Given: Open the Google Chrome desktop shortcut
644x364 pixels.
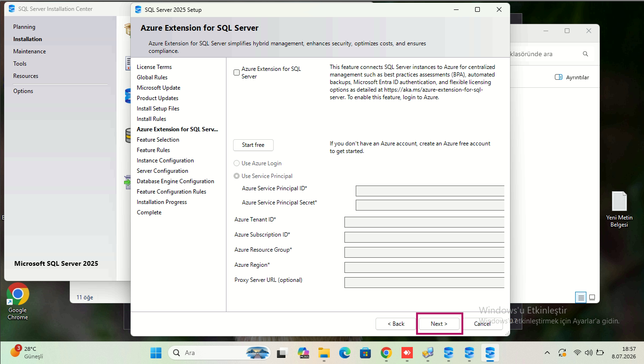Looking at the screenshot, I should tap(18, 301).
